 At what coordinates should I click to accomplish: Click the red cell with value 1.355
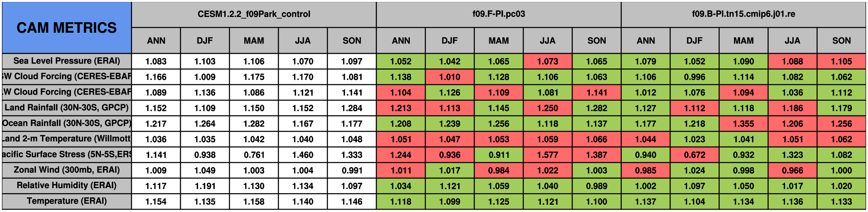[x=743, y=124]
